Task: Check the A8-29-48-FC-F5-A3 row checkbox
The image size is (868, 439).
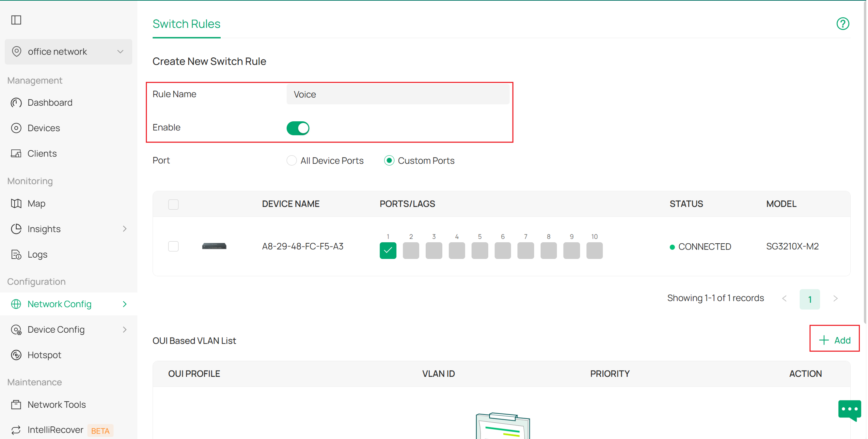Action: click(173, 247)
